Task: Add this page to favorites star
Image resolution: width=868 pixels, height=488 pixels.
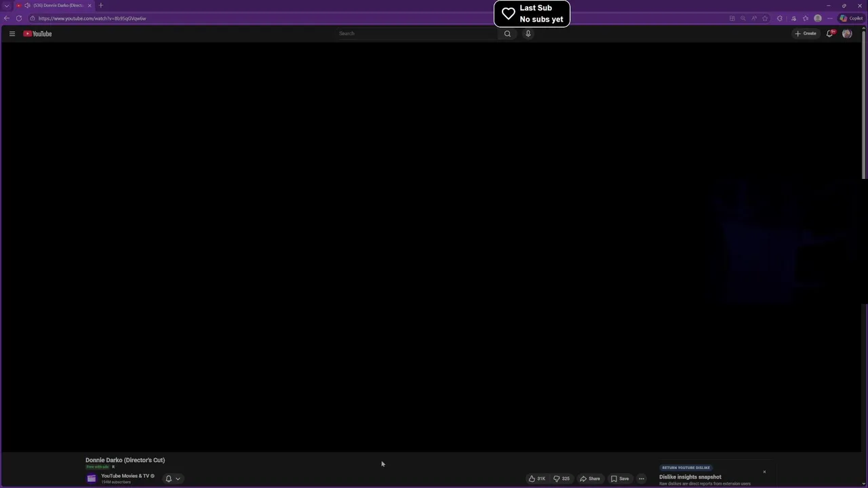Action: point(765,18)
